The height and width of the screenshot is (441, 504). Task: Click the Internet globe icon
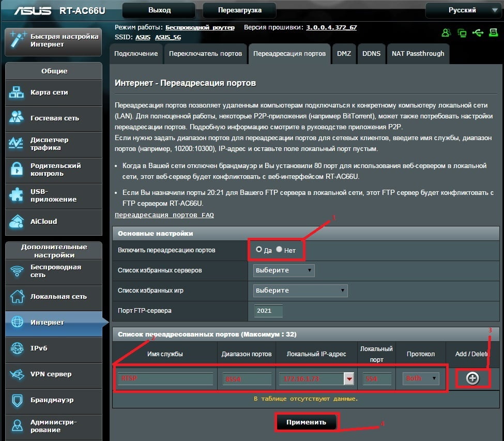[17, 322]
